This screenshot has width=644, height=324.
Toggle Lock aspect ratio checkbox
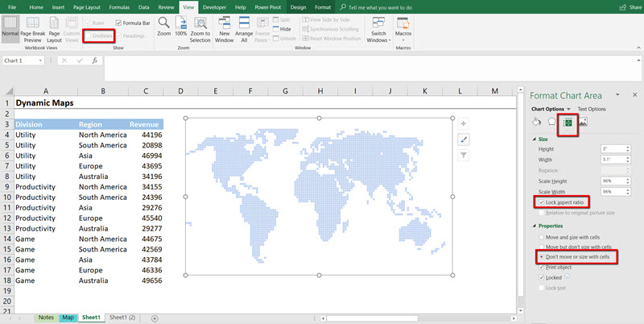click(x=540, y=201)
